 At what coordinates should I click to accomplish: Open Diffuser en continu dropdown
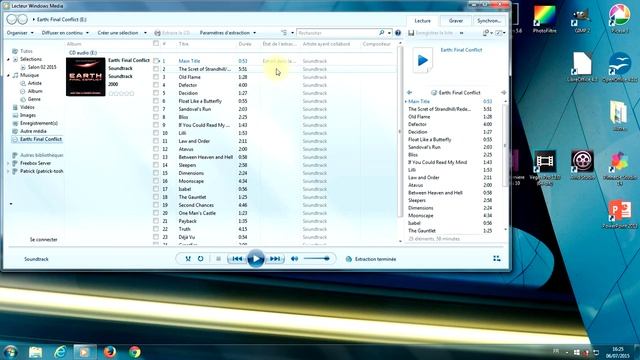(65, 33)
